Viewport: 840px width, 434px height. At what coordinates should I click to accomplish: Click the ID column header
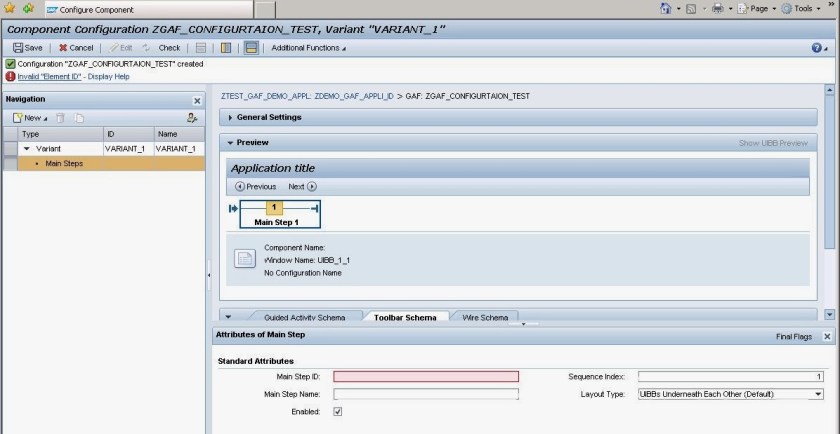click(129, 134)
